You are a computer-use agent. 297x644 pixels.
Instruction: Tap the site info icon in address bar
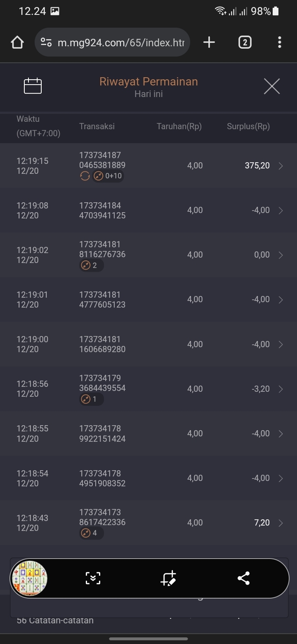click(x=46, y=42)
